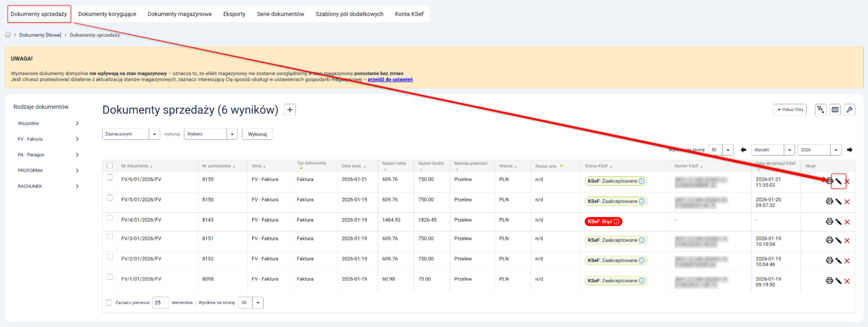Click the home breadcrumb icon
Viewport: 868px width, 327px height.
[x=8, y=35]
